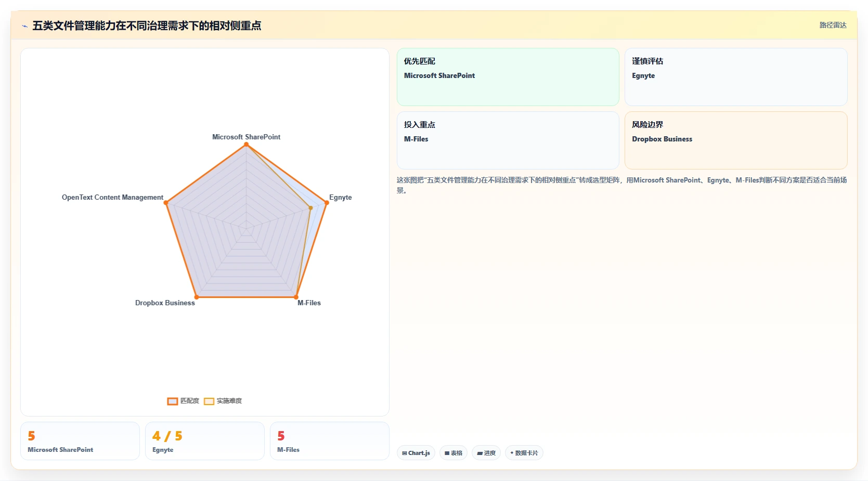Click the data point at Dropbox Business vertex

pyautogui.click(x=196, y=297)
